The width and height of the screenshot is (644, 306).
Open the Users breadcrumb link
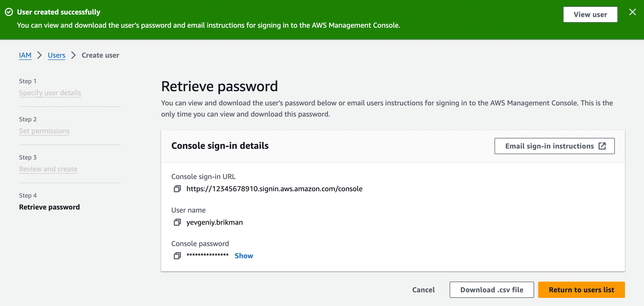tap(56, 55)
